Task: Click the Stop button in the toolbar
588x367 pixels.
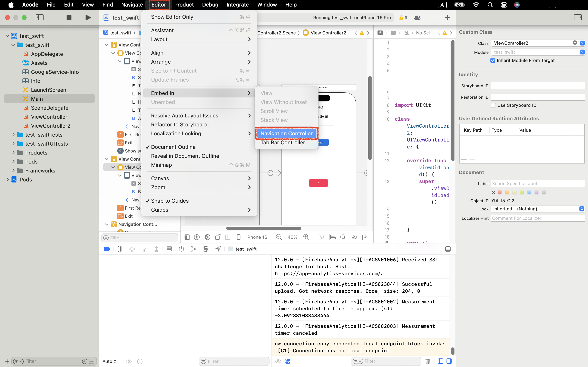Action: click(x=69, y=18)
